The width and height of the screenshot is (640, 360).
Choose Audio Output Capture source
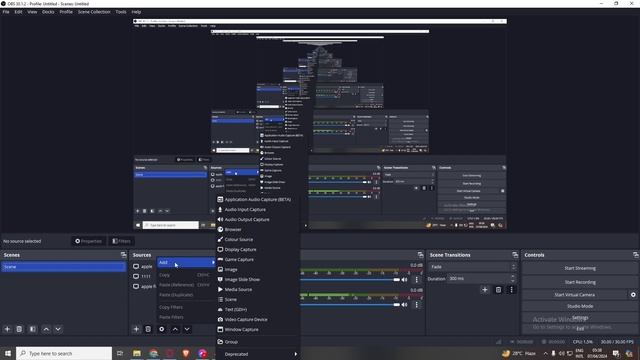(258, 220)
